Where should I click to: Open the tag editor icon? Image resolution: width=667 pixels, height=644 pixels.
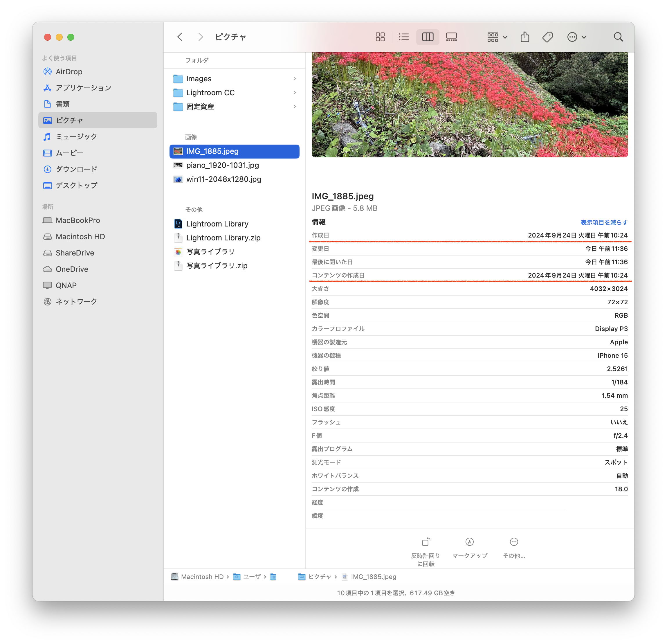(x=547, y=37)
